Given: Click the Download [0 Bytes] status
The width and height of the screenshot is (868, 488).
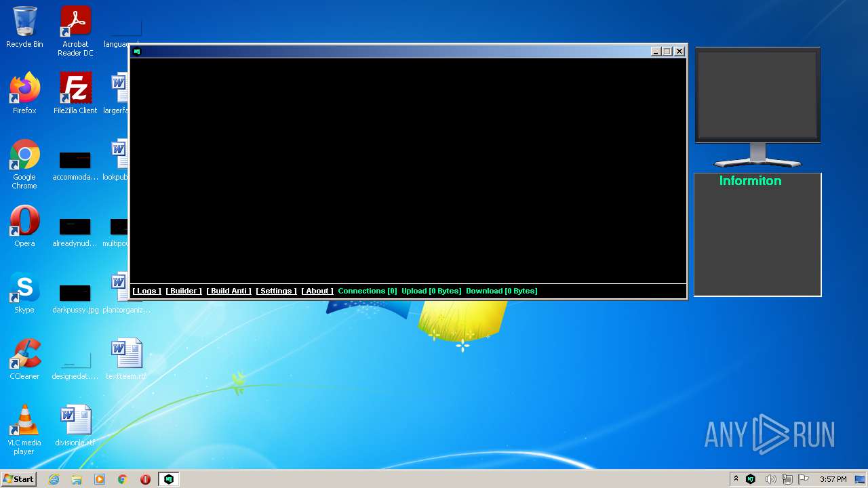Looking at the screenshot, I should (502, 291).
